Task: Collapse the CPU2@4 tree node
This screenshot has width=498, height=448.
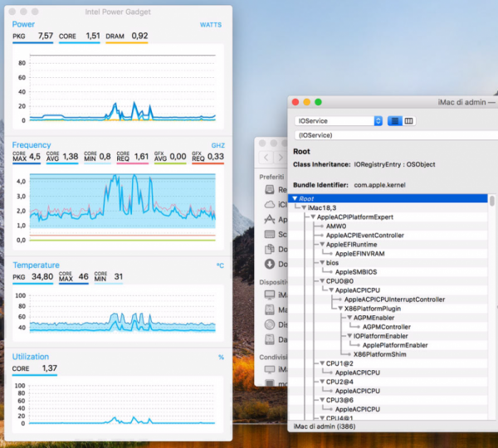Action: pos(322,382)
